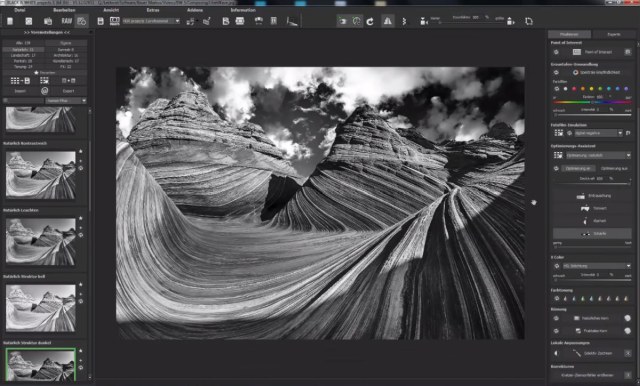This screenshot has height=386, width=640.
Task: Show Landschaft preset category
Action: tap(23, 55)
